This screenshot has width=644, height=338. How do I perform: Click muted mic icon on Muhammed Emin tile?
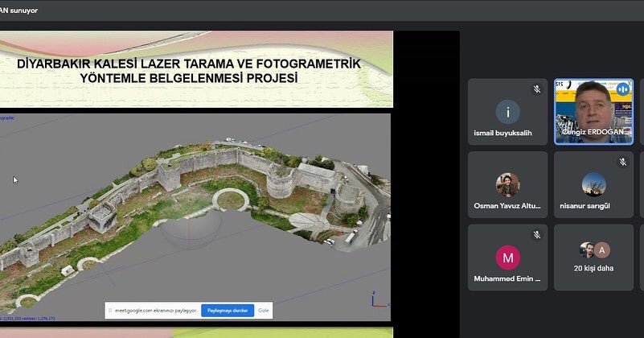coord(537,235)
